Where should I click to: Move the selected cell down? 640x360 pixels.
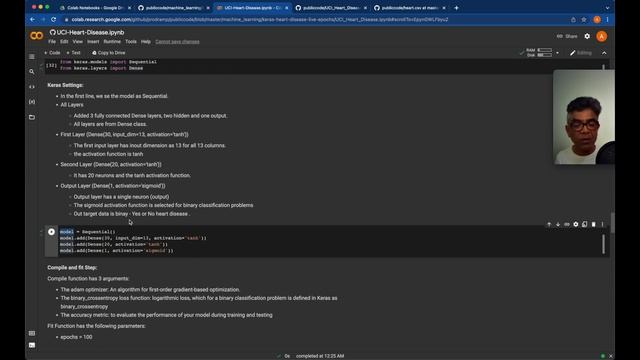tap(558, 224)
